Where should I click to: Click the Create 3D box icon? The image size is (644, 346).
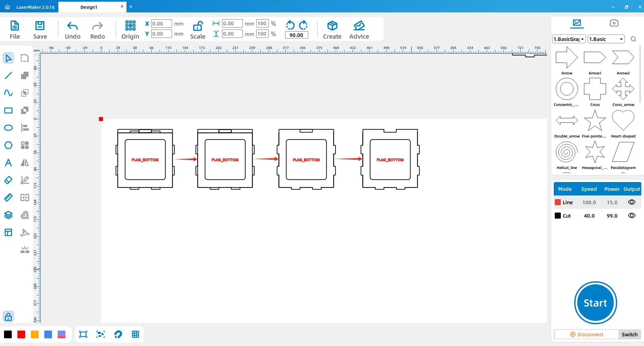tap(332, 25)
